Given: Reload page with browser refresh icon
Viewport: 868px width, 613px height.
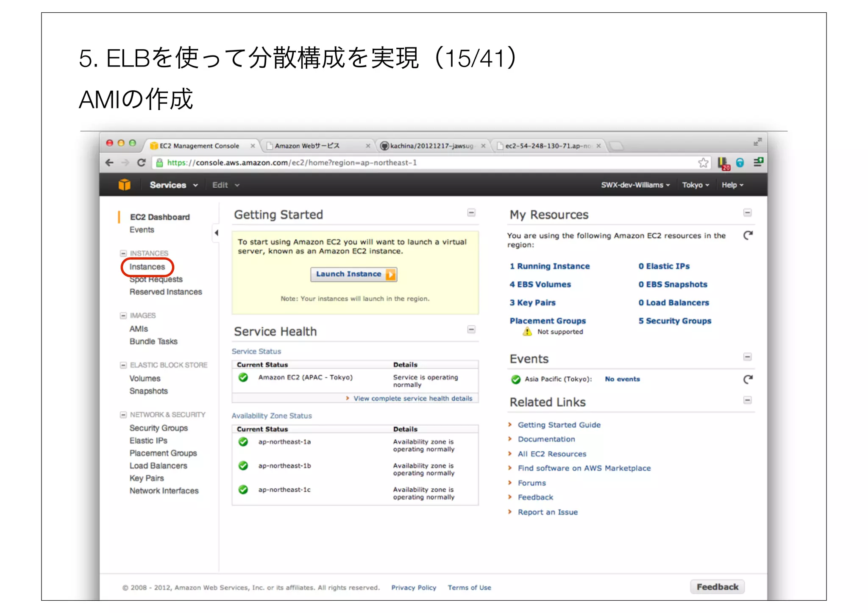Looking at the screenshot, I should [x=142, y=163].
